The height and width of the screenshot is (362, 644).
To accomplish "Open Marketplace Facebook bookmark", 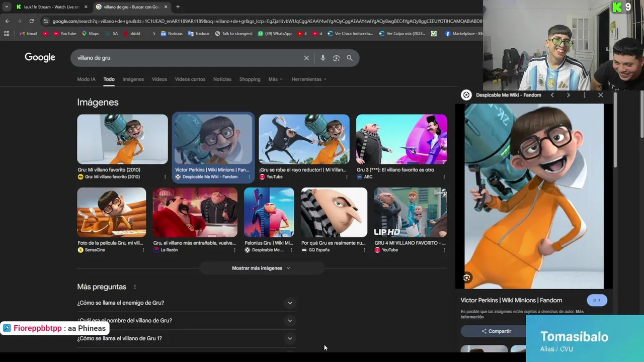I will coord(463,34).
